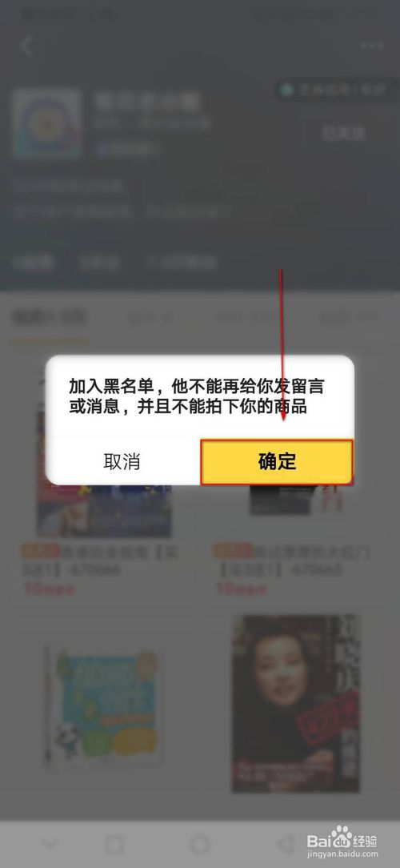Open the product title ending in 67065
The image size is (400, 868).
(292, 561)
